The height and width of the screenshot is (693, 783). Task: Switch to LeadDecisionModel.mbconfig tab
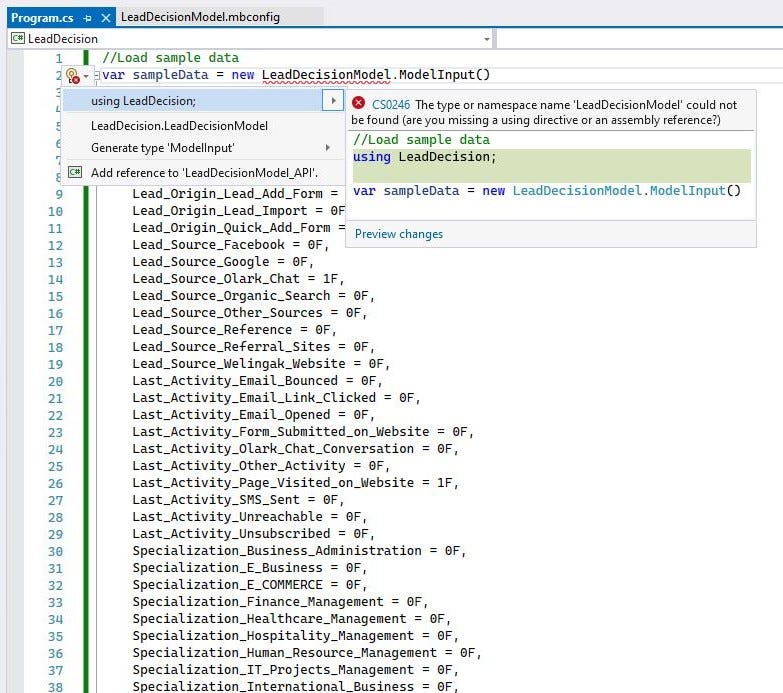pyautogui.click(x=200, y=17)
